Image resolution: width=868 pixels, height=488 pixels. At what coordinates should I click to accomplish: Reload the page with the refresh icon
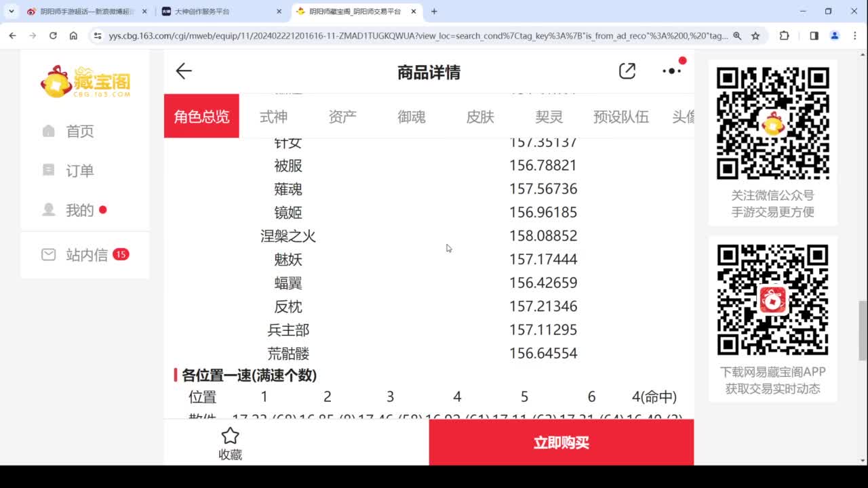(x=54, y=36)
